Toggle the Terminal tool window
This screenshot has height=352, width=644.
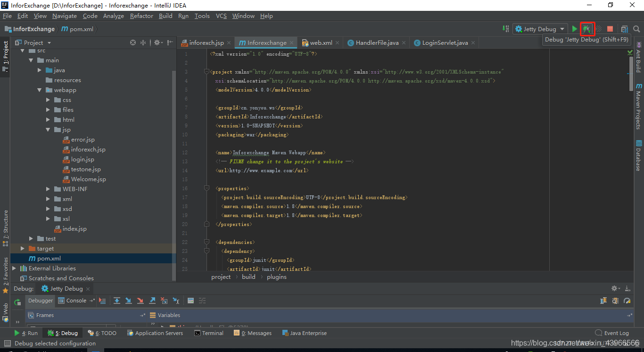click(209, 333)
